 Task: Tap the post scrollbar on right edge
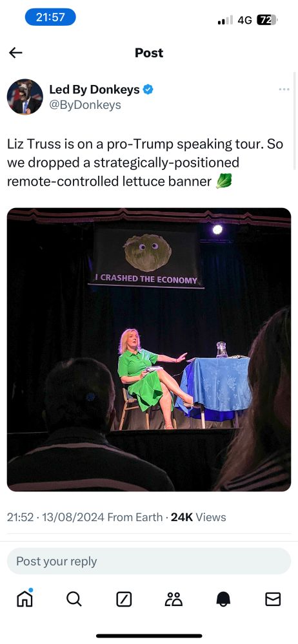(295, 121)
